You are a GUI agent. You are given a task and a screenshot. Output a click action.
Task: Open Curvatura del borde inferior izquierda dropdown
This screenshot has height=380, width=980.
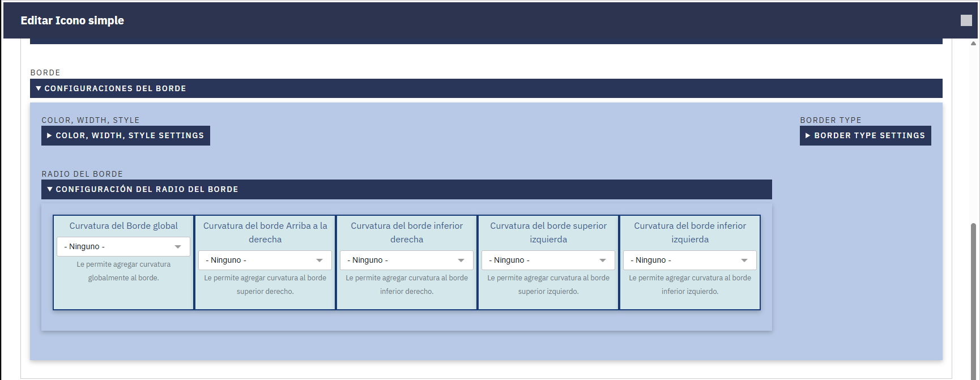point(690,260)
